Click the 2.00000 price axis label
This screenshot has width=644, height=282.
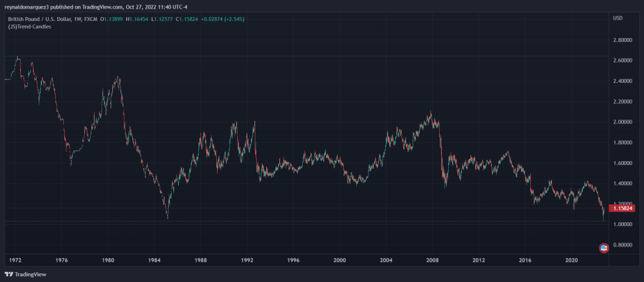(x=623, y=122)
